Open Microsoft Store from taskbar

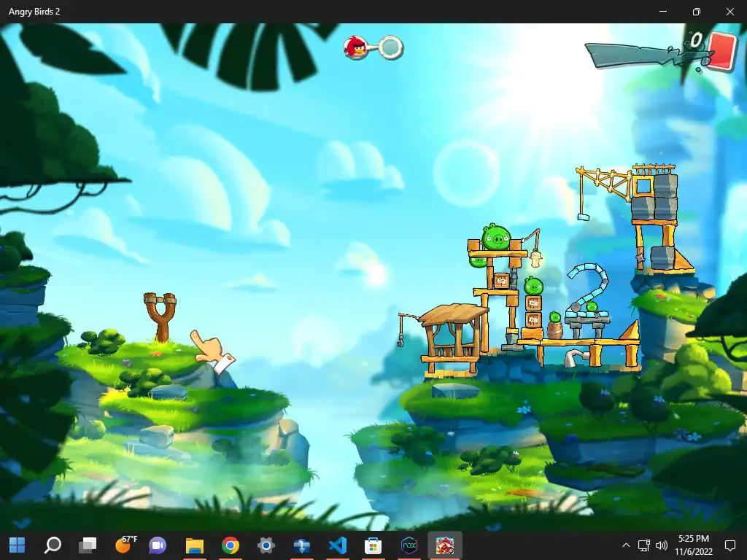373,545
